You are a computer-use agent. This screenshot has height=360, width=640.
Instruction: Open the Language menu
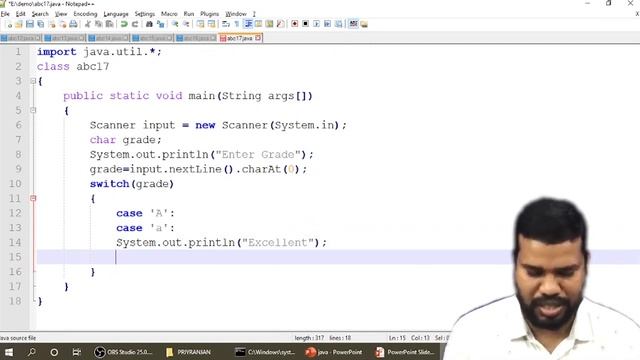coord(116,14)
